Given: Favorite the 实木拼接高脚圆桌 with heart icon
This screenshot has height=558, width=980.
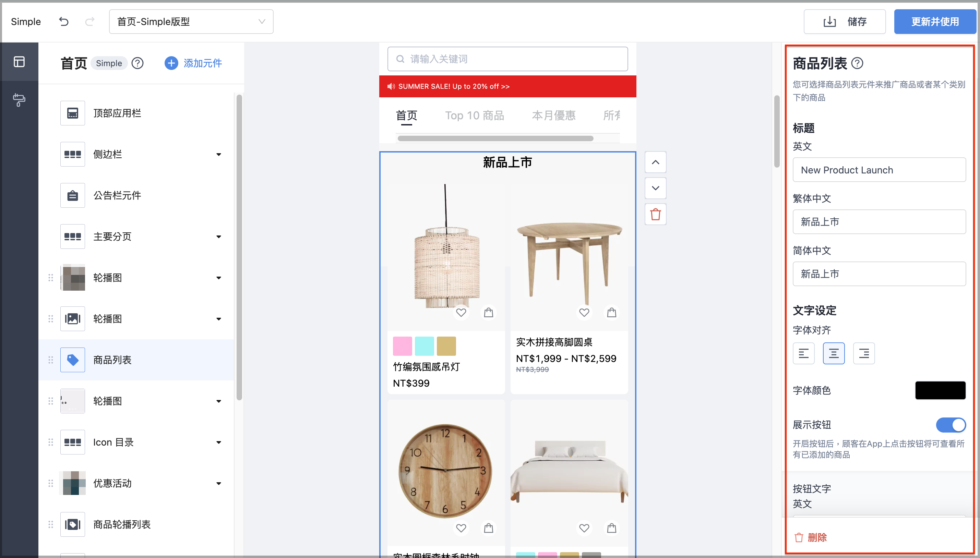Looking at the screenshot, I should tap(584, 313).
